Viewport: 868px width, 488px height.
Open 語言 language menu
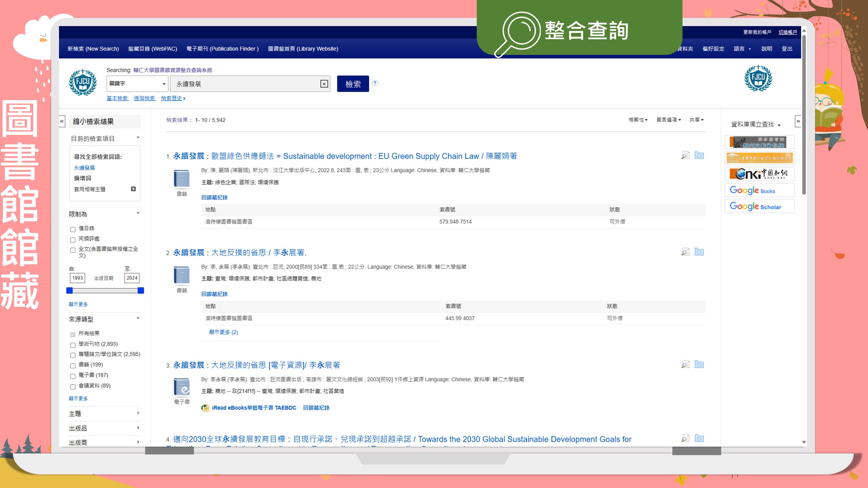tap(742, 49)
